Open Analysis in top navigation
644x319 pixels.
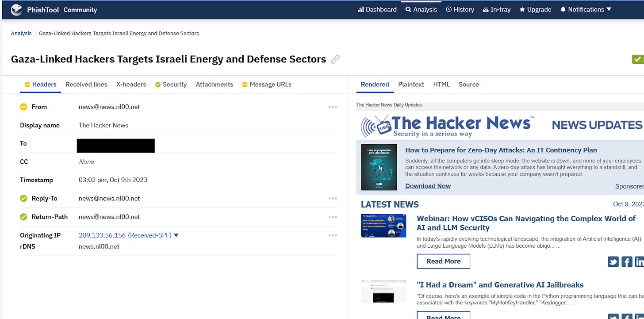421,9
